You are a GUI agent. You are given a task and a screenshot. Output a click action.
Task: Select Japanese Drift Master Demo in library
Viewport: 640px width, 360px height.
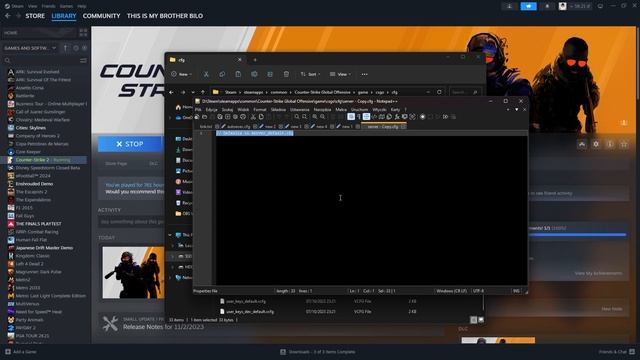[x=44, y=248]
